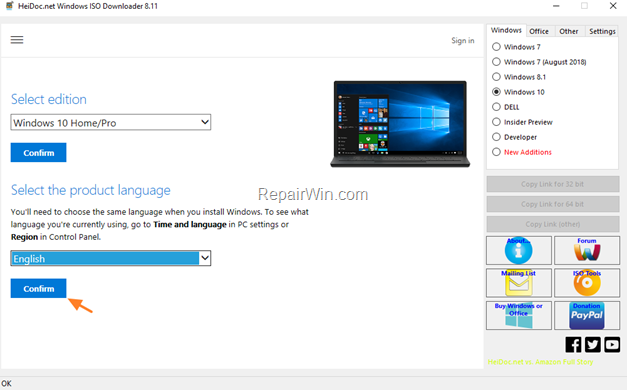Image resolution: width=627 pixels, height=390 pixels.
Task: Click Copy Link for 64 bit button
Action: (x=553, y=204)
